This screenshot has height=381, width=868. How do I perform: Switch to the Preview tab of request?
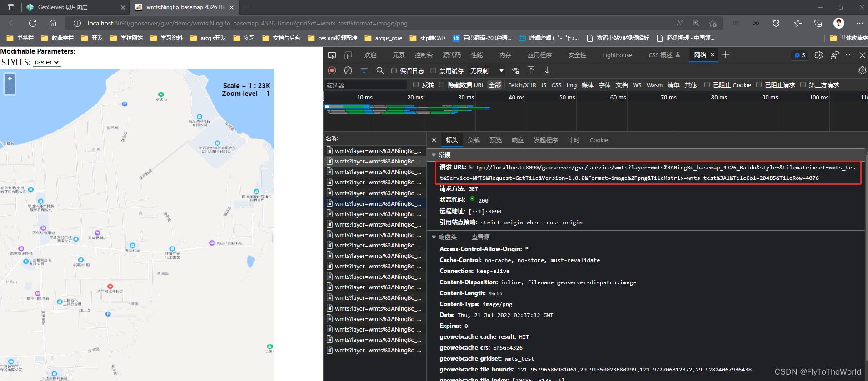[495, 140]
